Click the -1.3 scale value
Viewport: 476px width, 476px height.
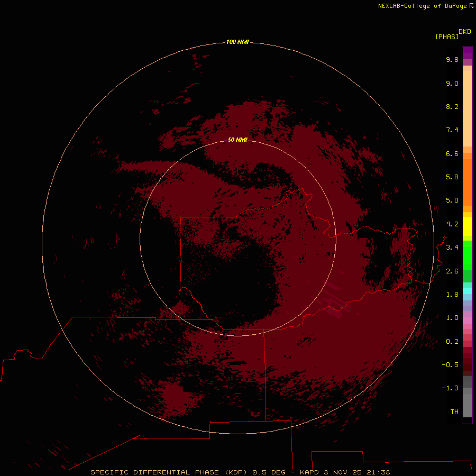[x=450, y=388]
